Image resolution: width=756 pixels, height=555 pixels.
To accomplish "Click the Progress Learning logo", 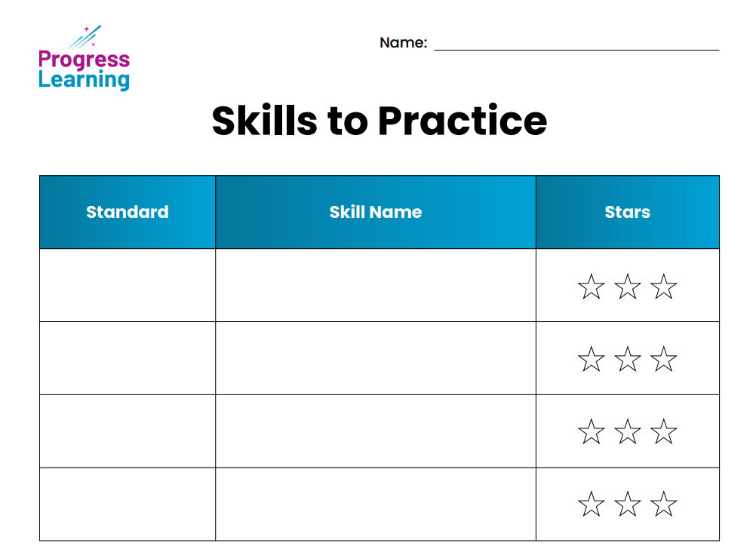I will [84, 60].
